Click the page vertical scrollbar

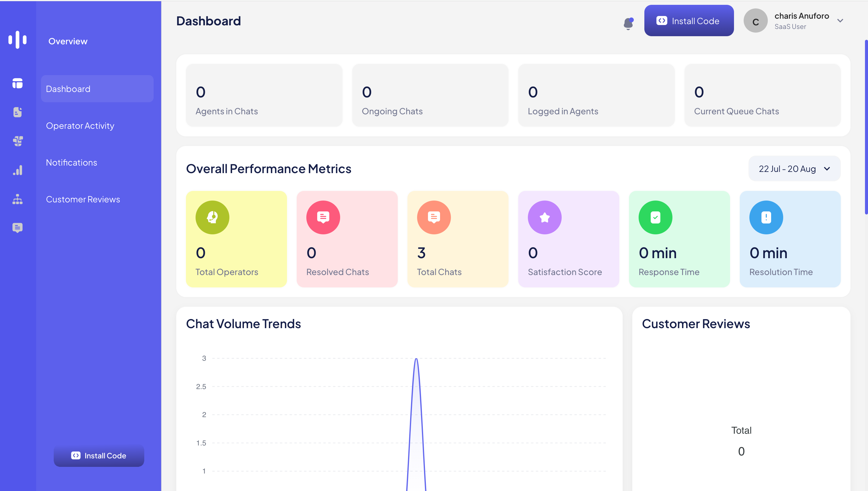point(866,127)
